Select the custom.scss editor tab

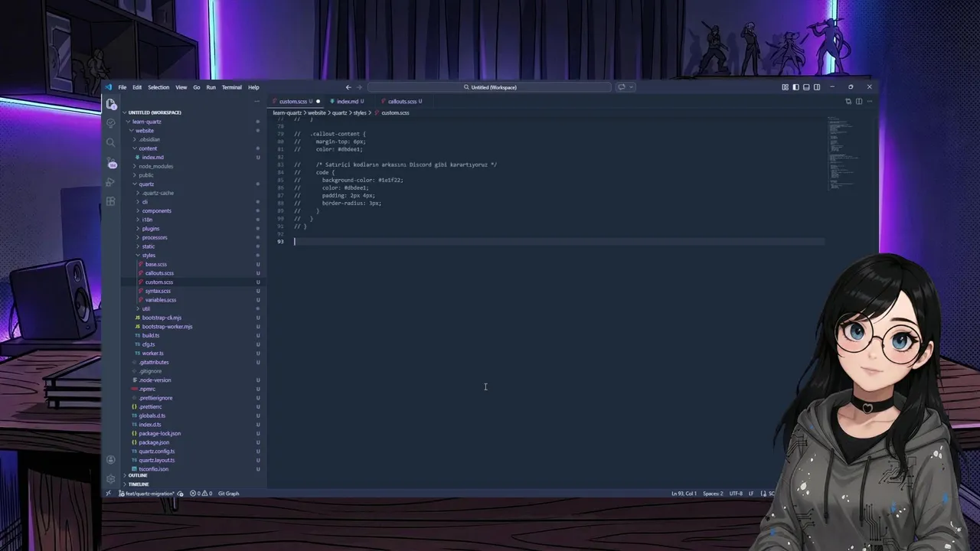tap(296, 101)
